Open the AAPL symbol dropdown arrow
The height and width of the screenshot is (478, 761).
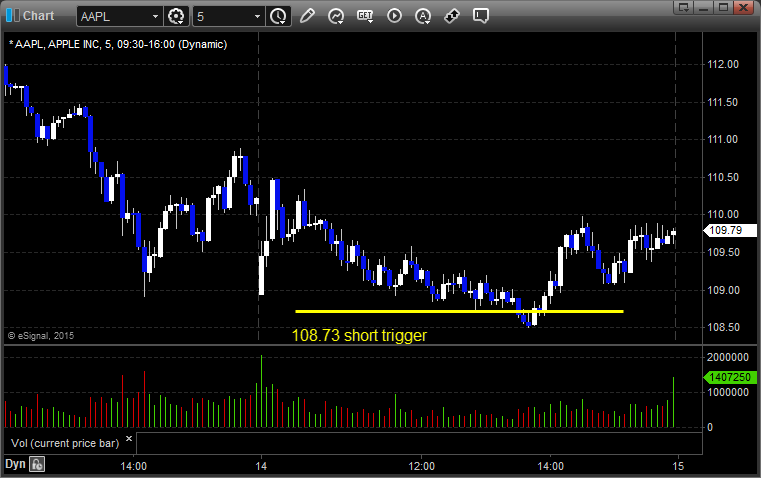point(155,16)
